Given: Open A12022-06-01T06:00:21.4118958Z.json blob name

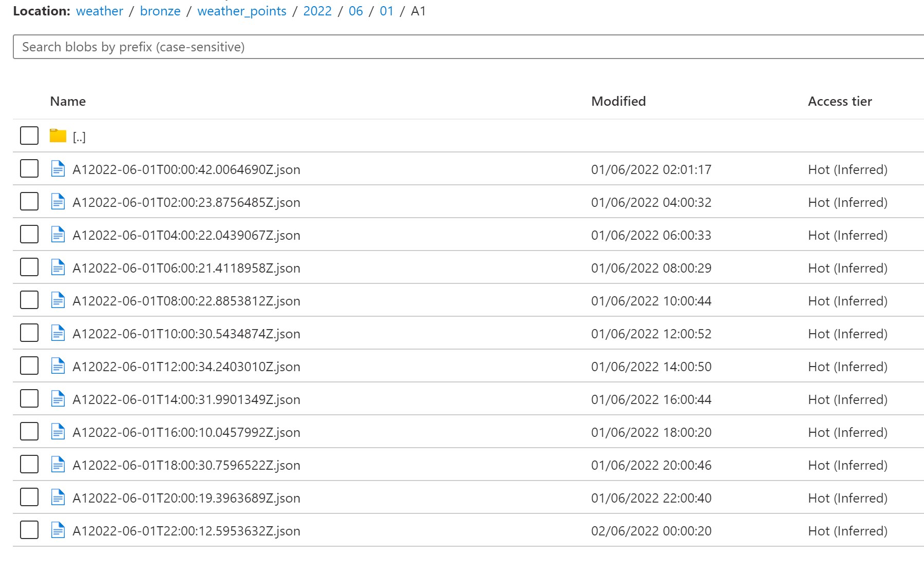Looking at the screenshot, I should coord(186,268).
